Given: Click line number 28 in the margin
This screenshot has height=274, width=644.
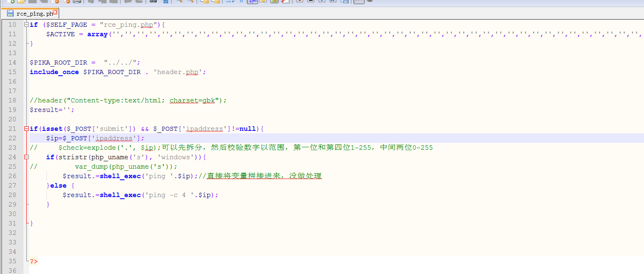Looking at the screenshot, I should [x=12, y=195].
